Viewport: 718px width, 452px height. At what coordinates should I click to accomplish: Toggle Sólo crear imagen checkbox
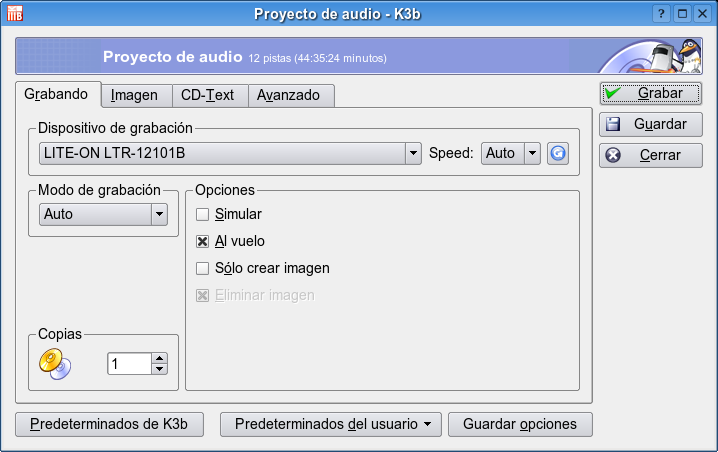point(203,268)
